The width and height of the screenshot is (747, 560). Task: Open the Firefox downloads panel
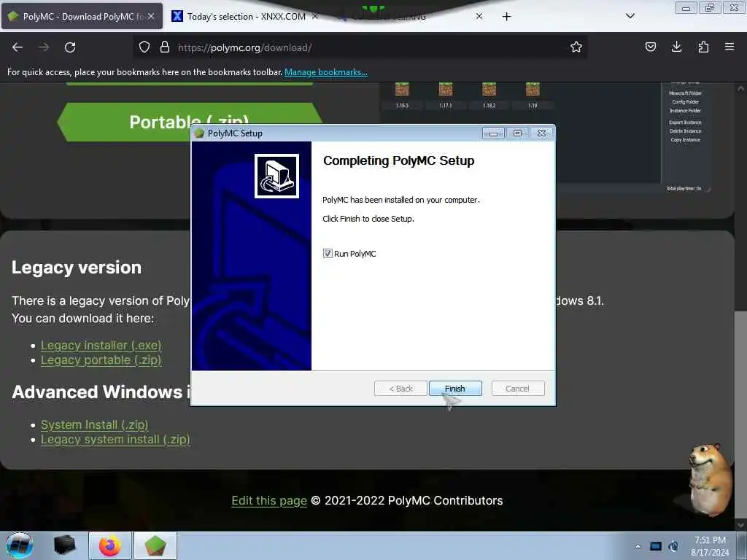tap(676, 47)
